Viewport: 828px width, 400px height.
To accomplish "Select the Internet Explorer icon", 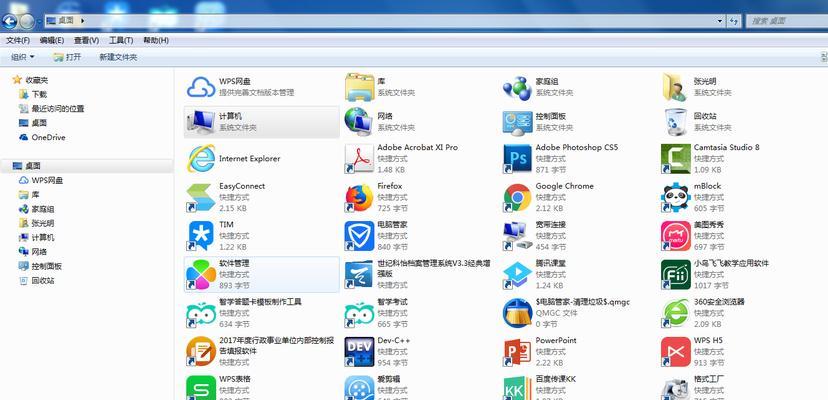I will [x=201, y=159].
